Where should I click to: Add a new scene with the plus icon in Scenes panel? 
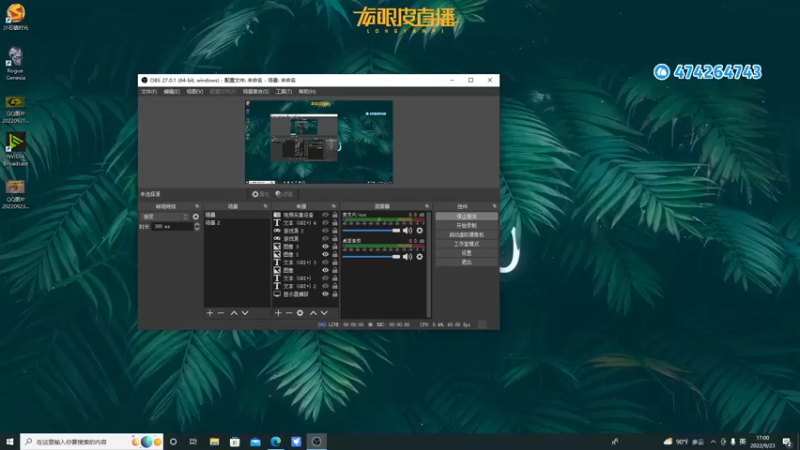pyautogui.click(x=210, y=313)
